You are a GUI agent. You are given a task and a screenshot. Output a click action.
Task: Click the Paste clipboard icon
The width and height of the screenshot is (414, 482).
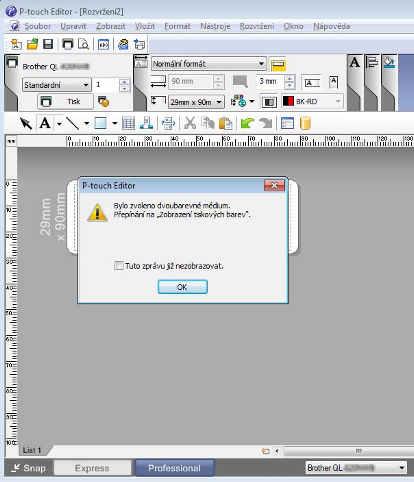(x=225, y=123)
